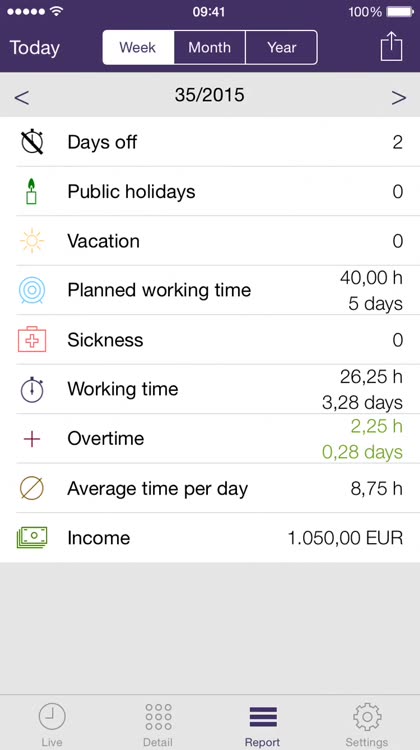This screenshot has width=420, height=750.
Task: Tap the Sickness first-aid kit icon
Action: pos(32,340)
